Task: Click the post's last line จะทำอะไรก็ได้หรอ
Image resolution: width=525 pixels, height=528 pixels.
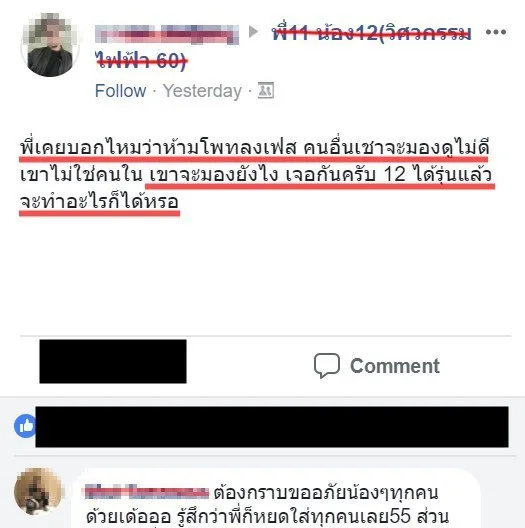Action: (99, 202)
